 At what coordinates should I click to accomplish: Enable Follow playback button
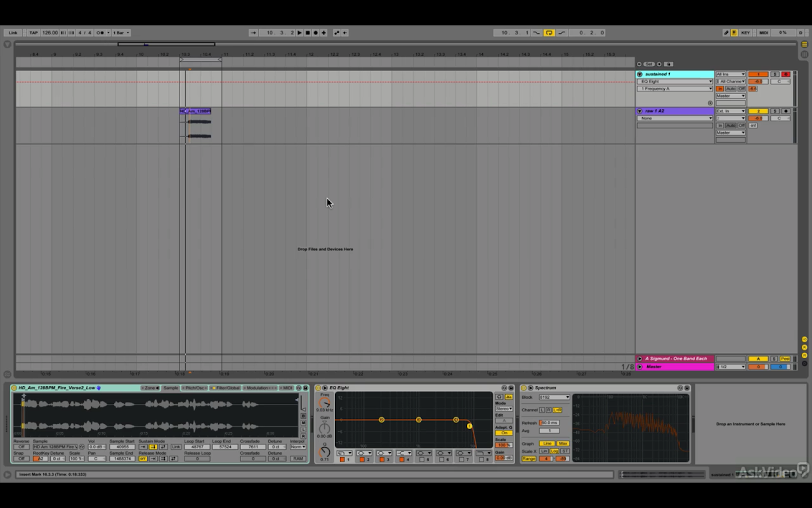click(x=253, y=33)
